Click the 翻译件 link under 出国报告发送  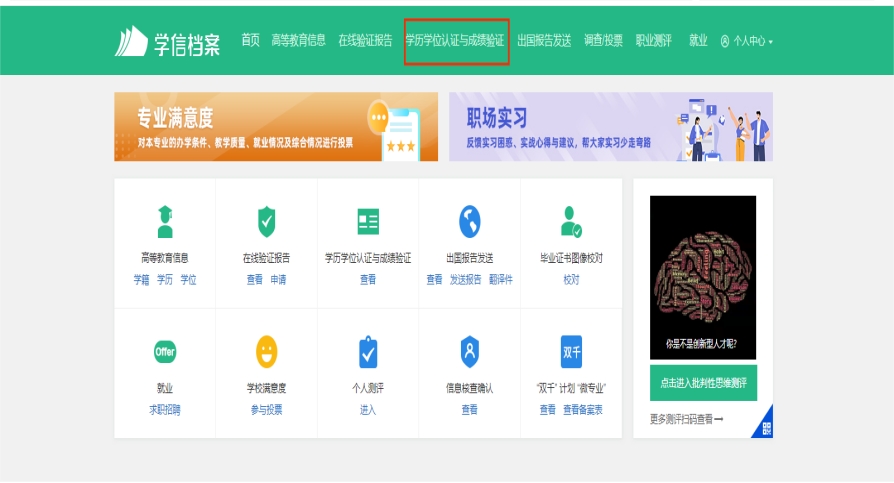pos(500,280)
